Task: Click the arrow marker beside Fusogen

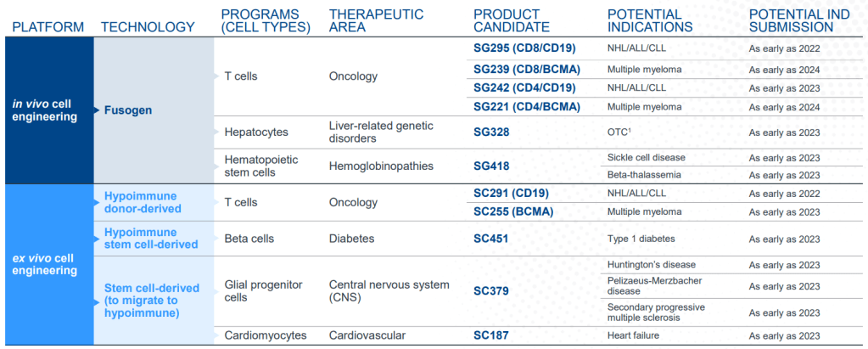Action: click(x=97, y=110)
